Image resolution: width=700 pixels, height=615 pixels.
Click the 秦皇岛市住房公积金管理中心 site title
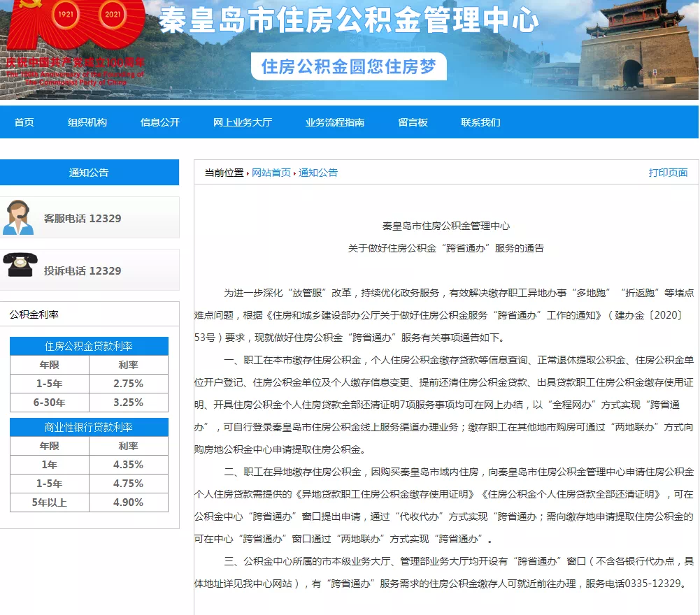(348, 21)
